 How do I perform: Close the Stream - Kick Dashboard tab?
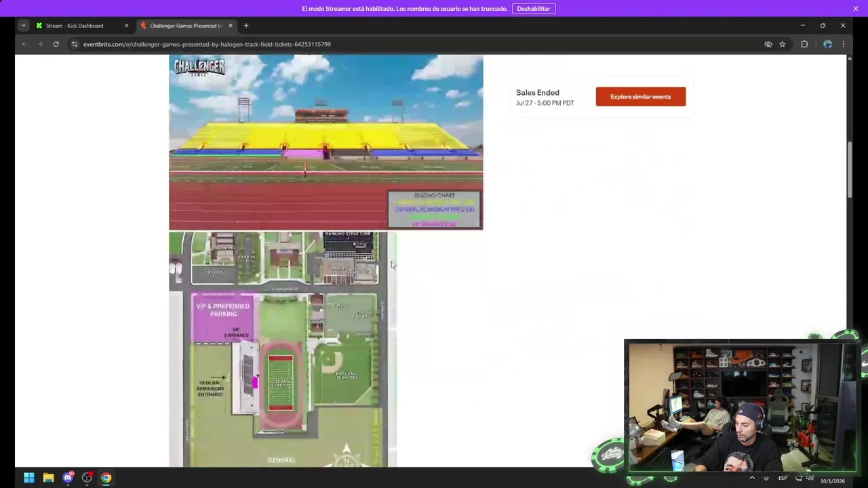click(126, 26)
